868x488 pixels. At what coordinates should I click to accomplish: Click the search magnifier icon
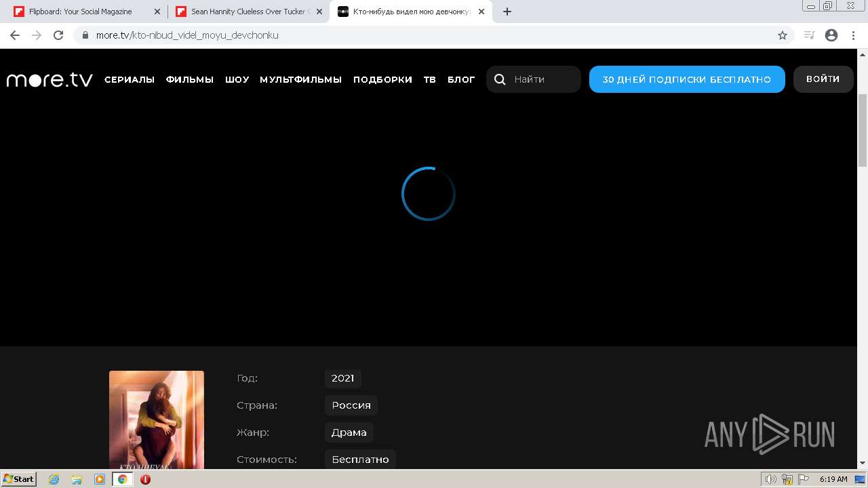coord(500,79)
